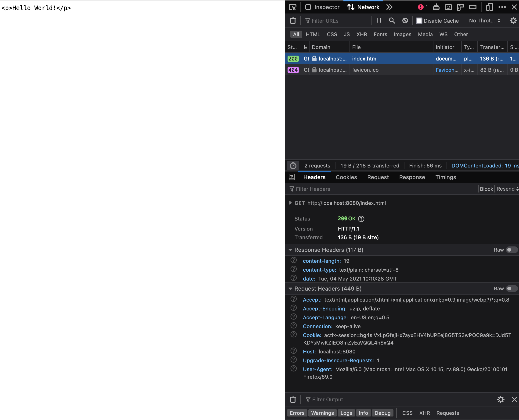Follow the Favicon initiator link
The image size is (519, 420).
447,70
